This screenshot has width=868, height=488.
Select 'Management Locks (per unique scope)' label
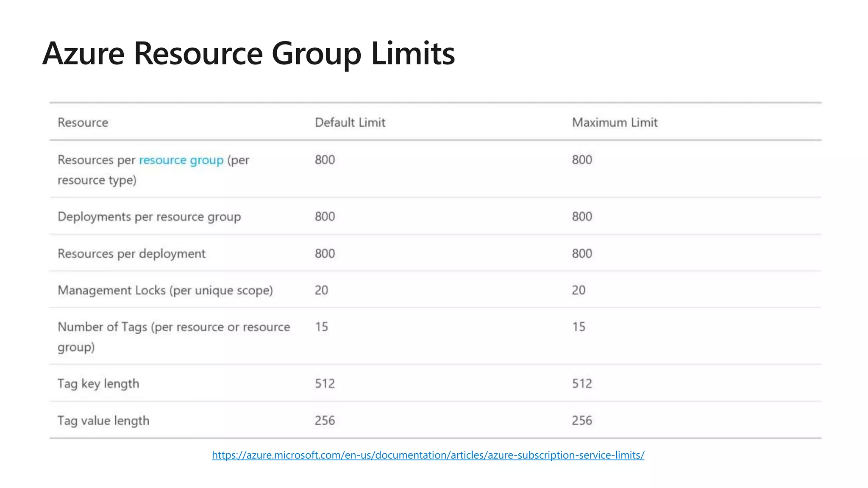click(165, 291)
